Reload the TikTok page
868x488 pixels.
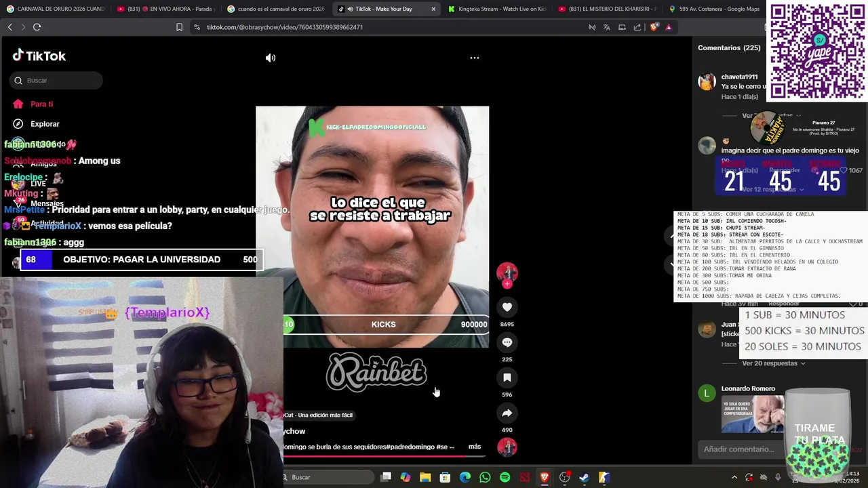click(x=37, y=27)
